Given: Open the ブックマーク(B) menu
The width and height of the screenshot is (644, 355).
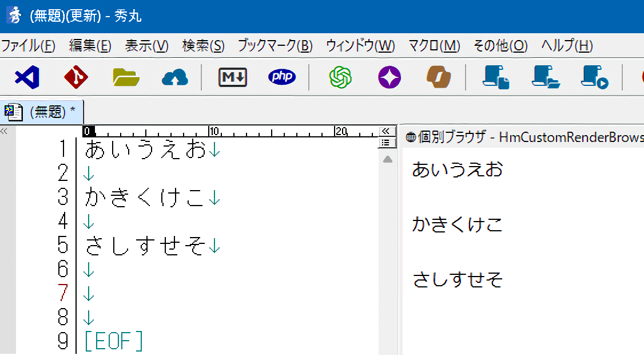Looking at the screenshot, I should [x=275, y=46].
